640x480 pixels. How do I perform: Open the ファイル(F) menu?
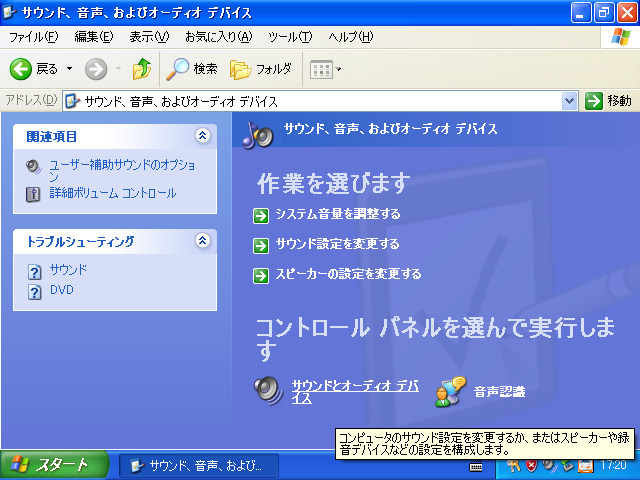(33, 37)
